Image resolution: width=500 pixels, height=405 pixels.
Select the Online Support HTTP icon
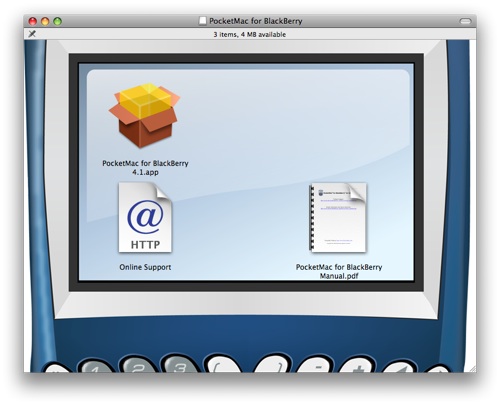[145, 217]
